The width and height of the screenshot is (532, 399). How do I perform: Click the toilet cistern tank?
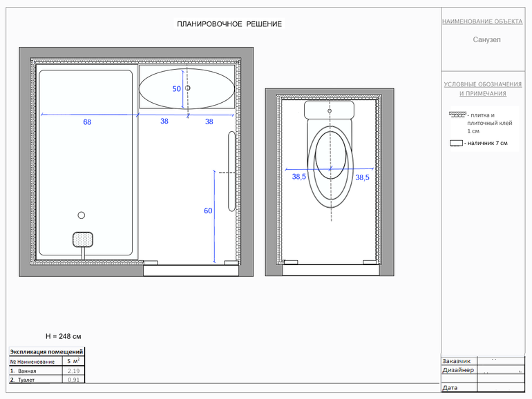(329, 110)
